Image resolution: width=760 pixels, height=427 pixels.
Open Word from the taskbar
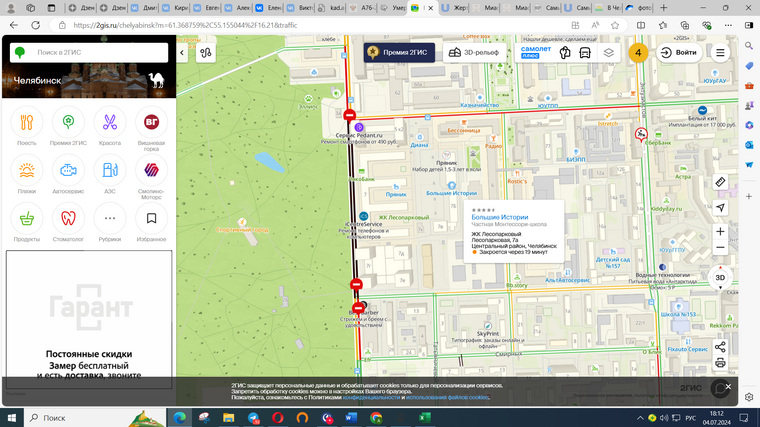pyautogui.click(x=351, y=417)
